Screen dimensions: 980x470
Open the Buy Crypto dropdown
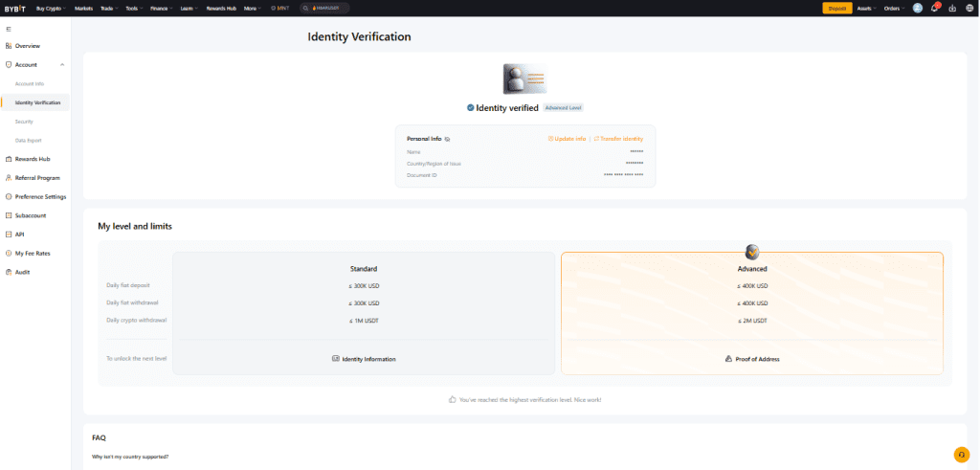[x=52, y=8]
